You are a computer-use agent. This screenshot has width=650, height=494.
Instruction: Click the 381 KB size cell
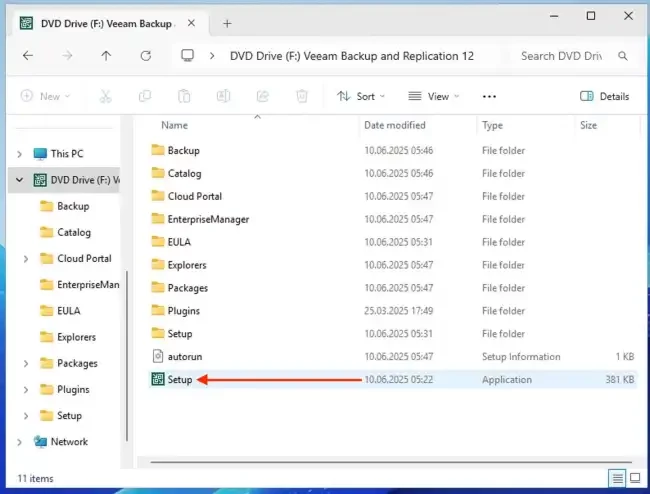click(619, 379)
